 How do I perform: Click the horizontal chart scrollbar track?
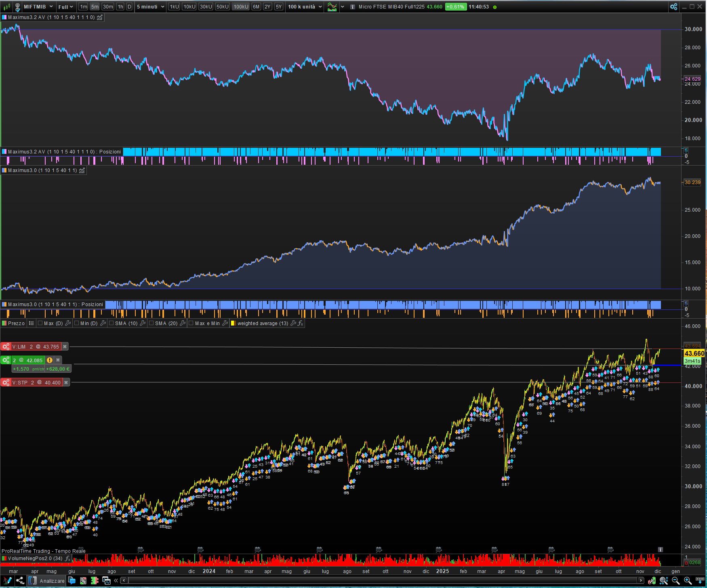(383, 581)
